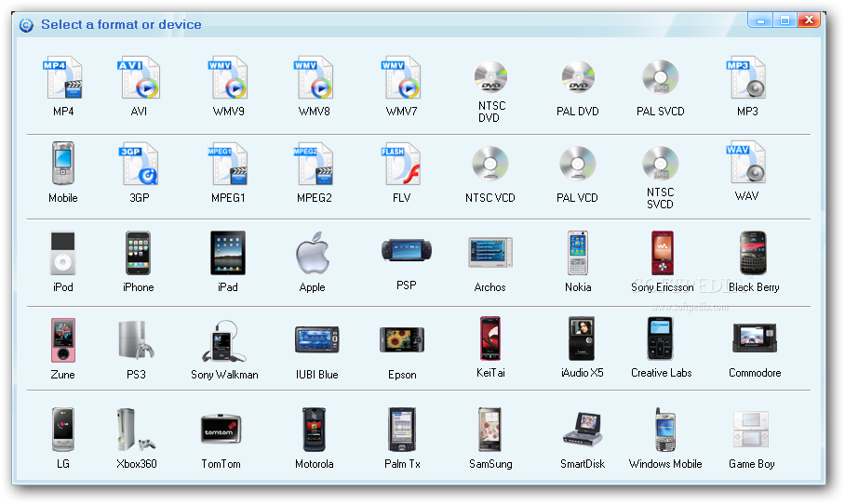
Task: Choose the NTSC SVCD disc icon
Action: coord(661,163)
